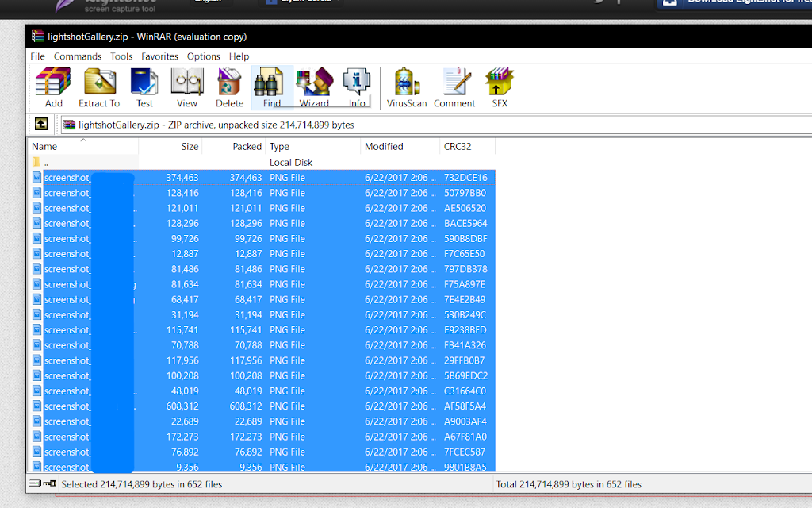Click the 'Local Disk' type cell
Viewport: 812px width, 508px height.
tap(291, 162)
